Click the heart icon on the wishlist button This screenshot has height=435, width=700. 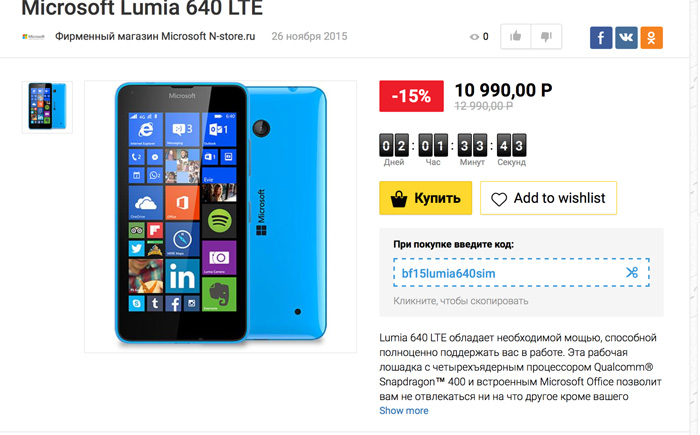pos(499,199)
